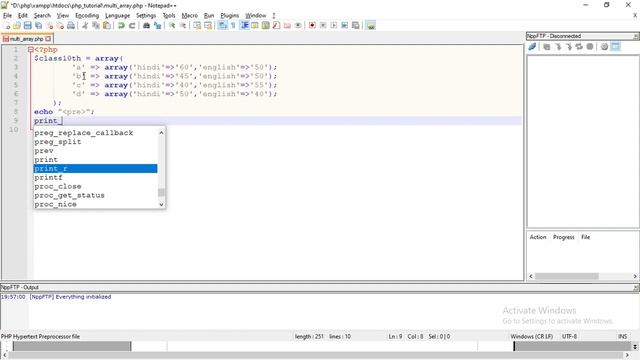Screen dimensions: 640x360
Task: Zoom in using toolbar icon
Action: pyautogui.click(x=172, y=26)
